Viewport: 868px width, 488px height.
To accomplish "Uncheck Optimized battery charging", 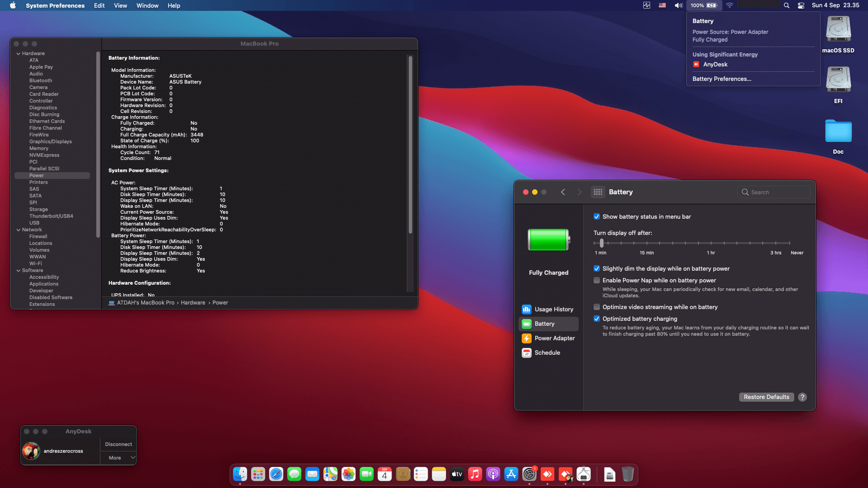I will (597, 319).
